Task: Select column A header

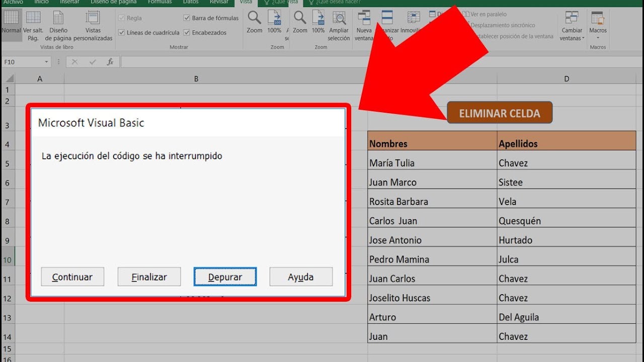Action: pos(40,79)
